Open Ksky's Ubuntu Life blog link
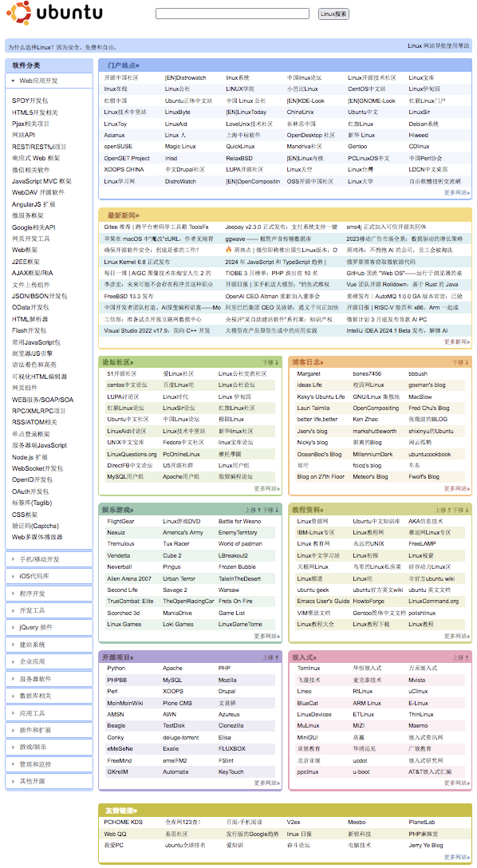Viewport: 477px width, 868px height. tap(321, 397)
